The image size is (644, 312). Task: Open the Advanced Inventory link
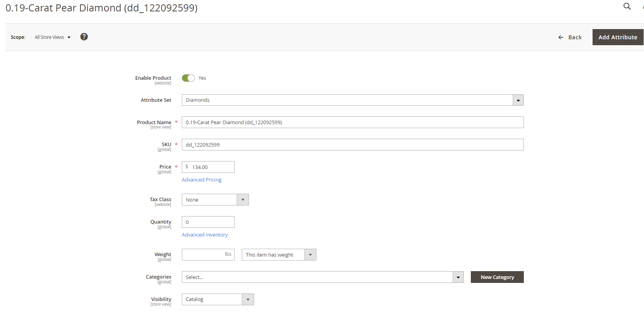click(x=205, y=235)
